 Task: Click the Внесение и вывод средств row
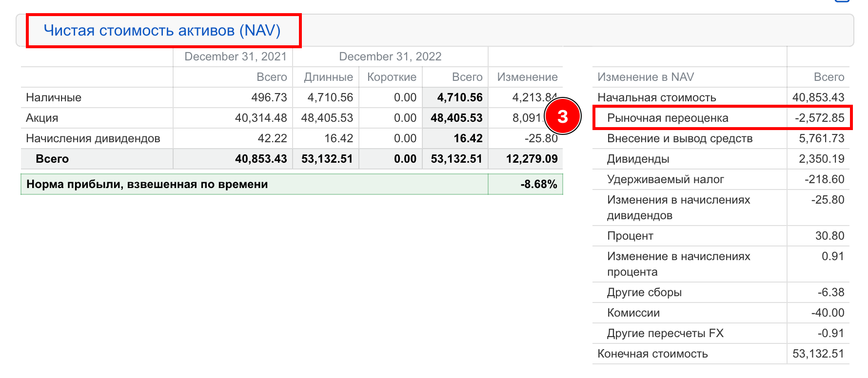point(721,138)
